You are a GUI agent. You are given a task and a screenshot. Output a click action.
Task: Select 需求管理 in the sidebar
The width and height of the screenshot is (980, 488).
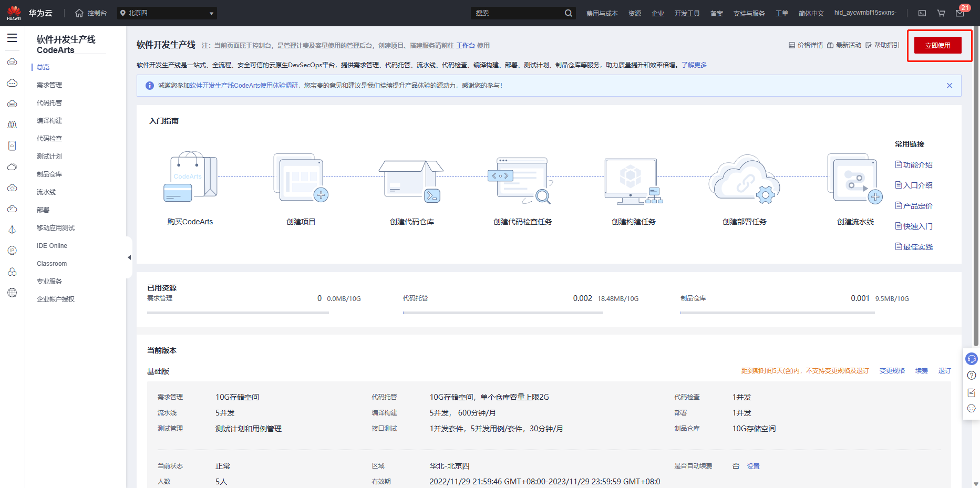point(49,85)
